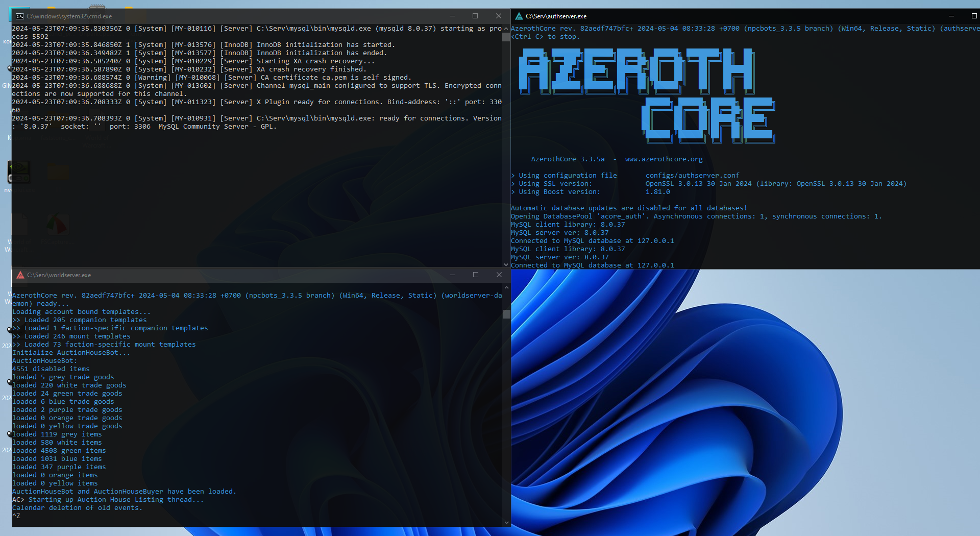This screenshot has width=980, height=536.
Task: Click the www.azerothcore.org text in authserver
Action: (664, 159)
